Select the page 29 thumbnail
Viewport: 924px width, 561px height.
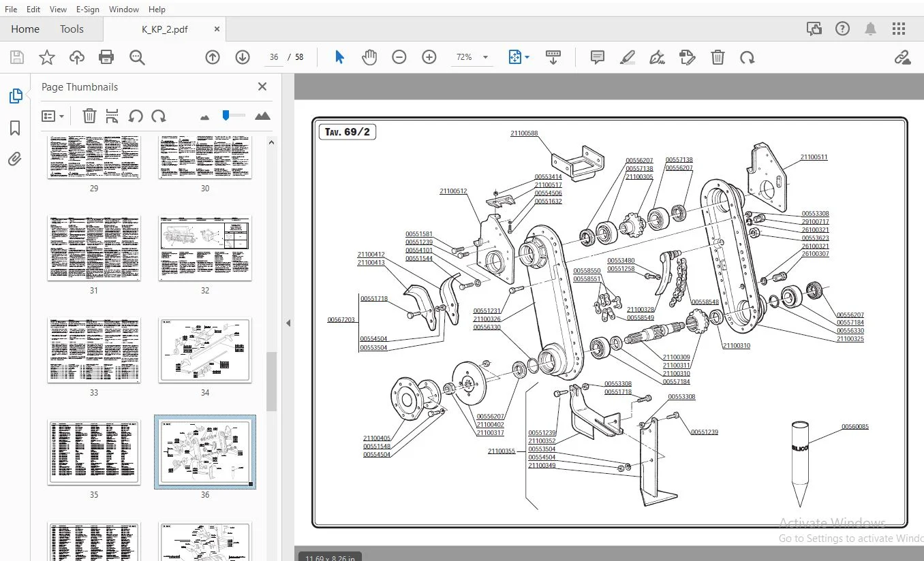pos(94,157)
